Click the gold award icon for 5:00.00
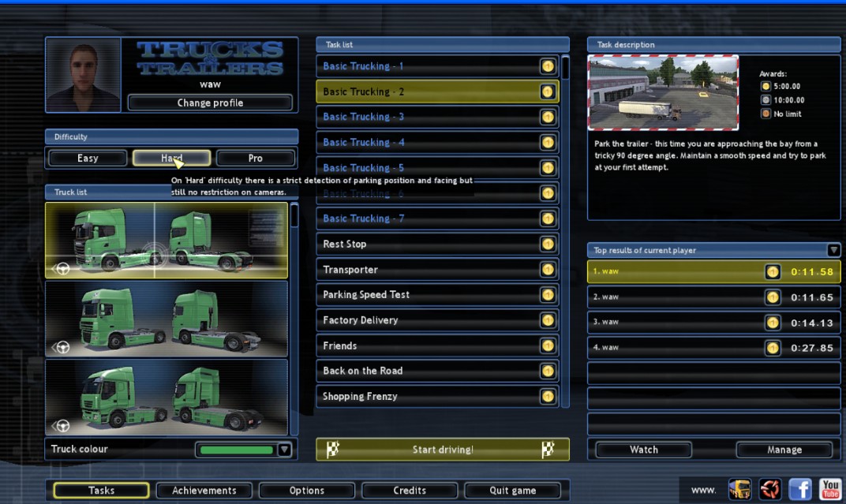The width and height of the screenshot is (846, 504). click(x=766, y=86)
